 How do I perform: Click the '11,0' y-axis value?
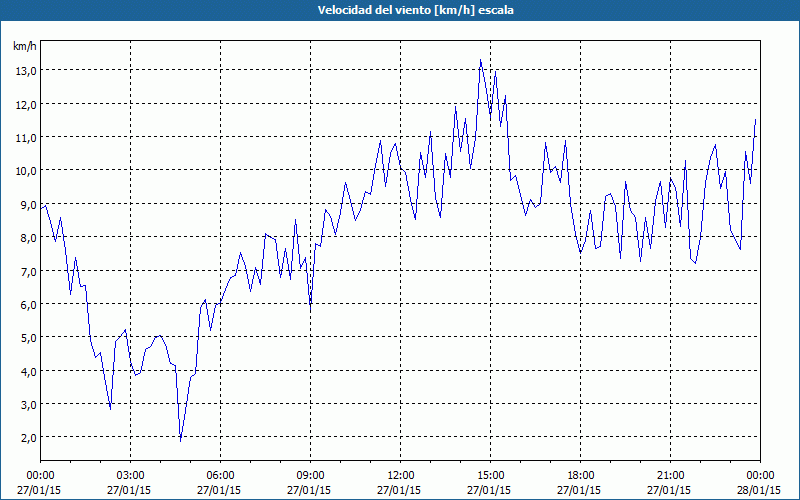tap(26, 138)
